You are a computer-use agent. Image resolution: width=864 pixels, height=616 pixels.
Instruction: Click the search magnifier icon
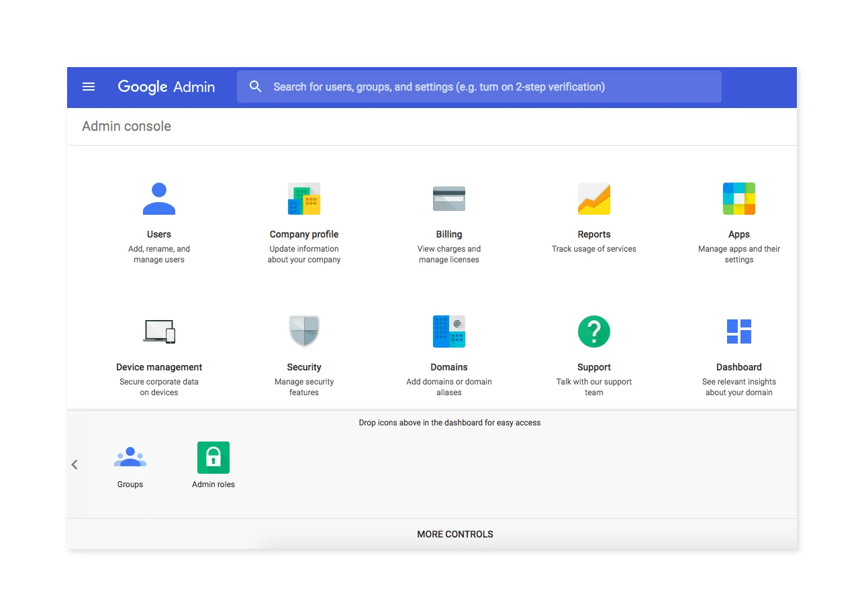(x=255, y=87)
